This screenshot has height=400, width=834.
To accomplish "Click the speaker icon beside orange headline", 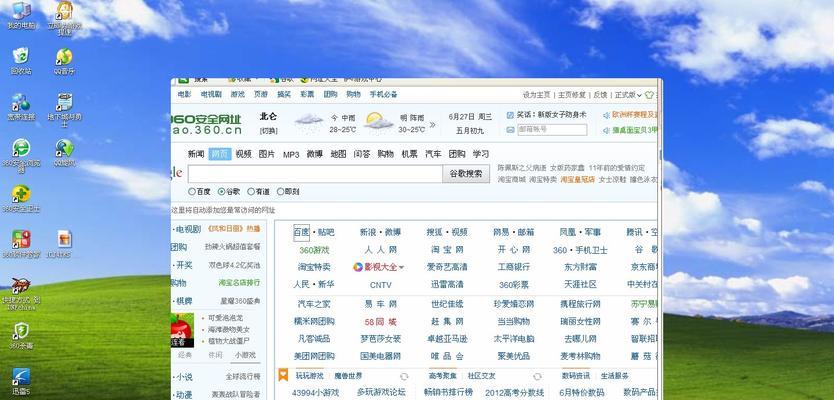I will 606,115.
